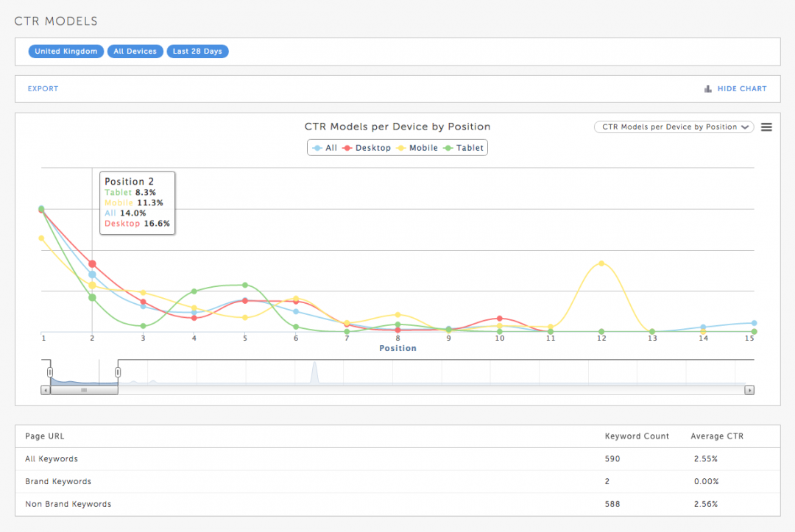Click Hide Chart to collapse the chart
The width and height of the screenshot is (795, 532).
point(742,88)
